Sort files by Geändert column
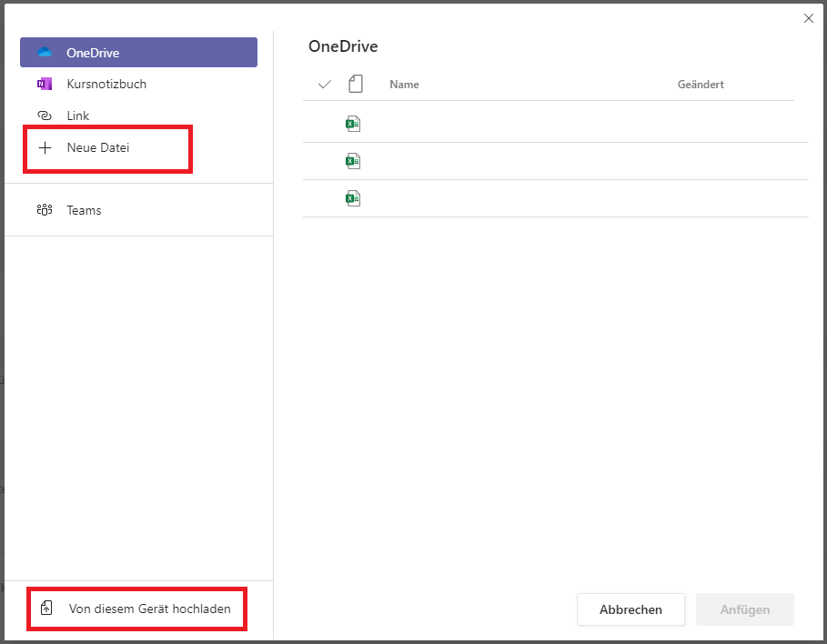 700,85
